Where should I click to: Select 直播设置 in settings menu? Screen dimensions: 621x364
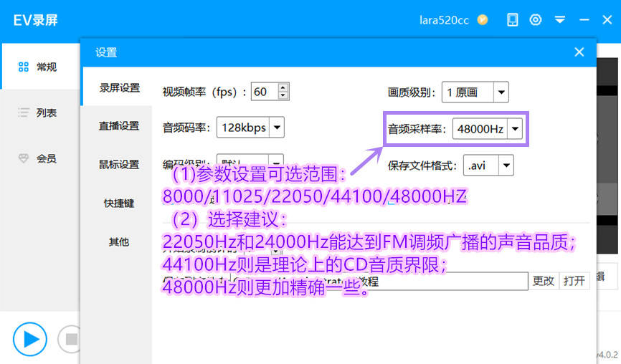pos(119,126)
